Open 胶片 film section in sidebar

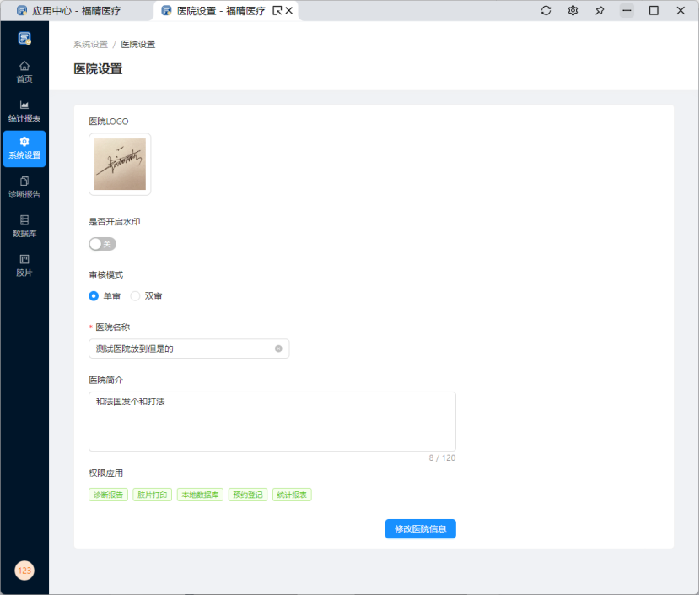pos(24,264)
